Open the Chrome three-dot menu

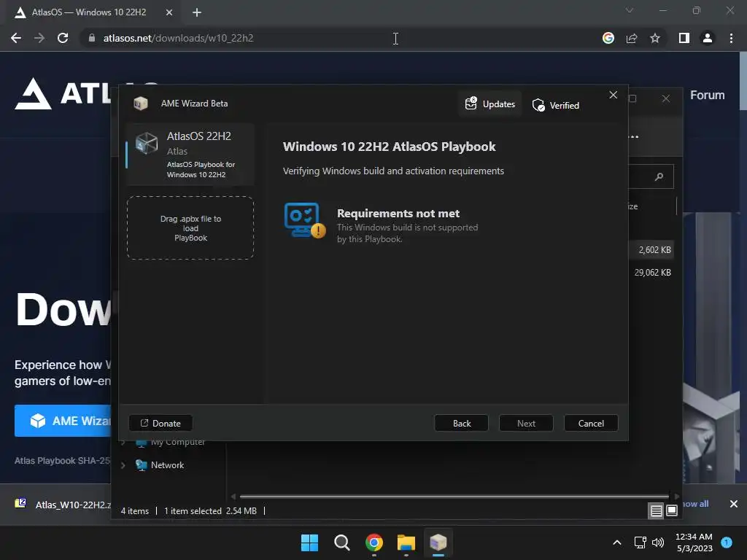(731, 38)
